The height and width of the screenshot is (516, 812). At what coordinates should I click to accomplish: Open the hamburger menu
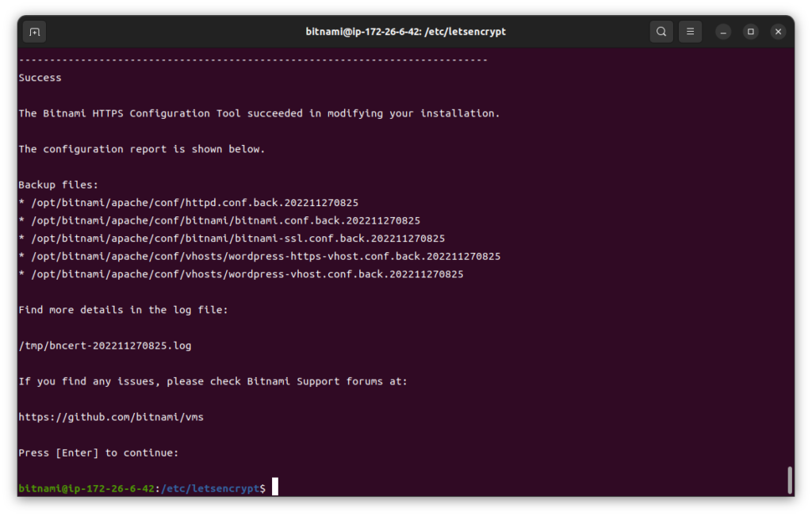691,32
